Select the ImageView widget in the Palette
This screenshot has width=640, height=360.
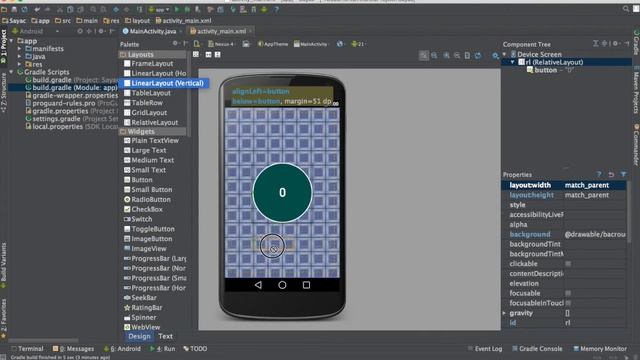tap(145, 249)
